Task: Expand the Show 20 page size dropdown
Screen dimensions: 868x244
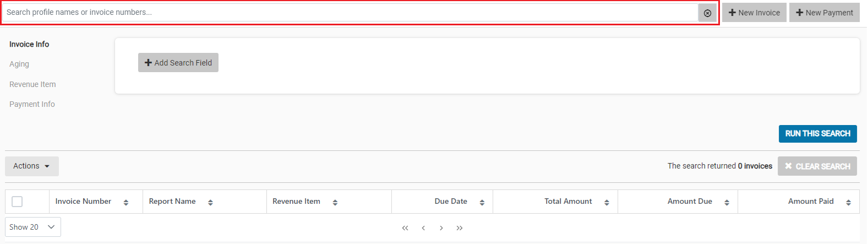Action: tap(33, 227)
